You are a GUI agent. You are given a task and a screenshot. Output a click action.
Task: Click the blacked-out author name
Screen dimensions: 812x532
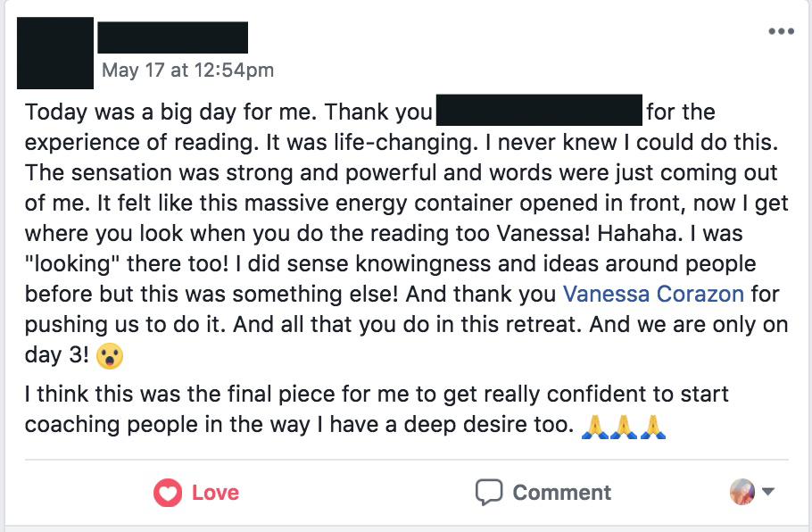pos(173,37)
